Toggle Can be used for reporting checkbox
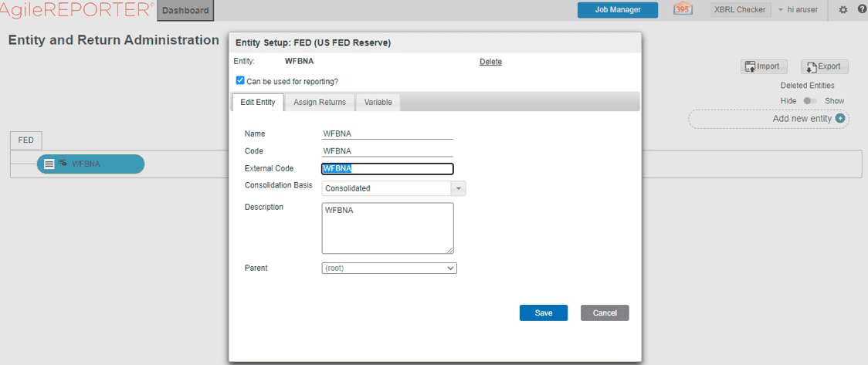 239,81
